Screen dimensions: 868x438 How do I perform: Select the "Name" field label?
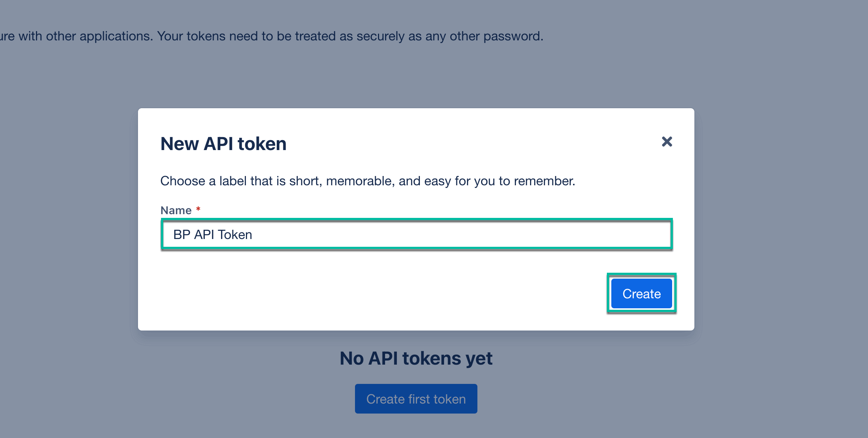pyautogui.click(x=176, y=210)
